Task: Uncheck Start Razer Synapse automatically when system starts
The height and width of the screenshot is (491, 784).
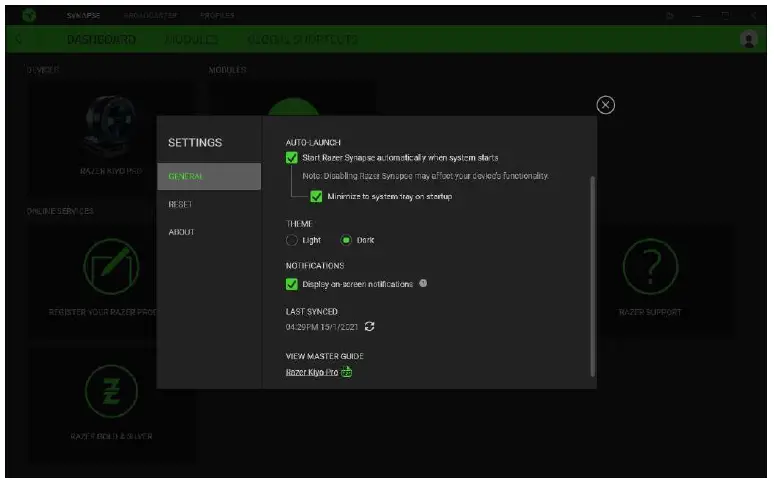Action: pyautogui.click(x=292, y=158)
